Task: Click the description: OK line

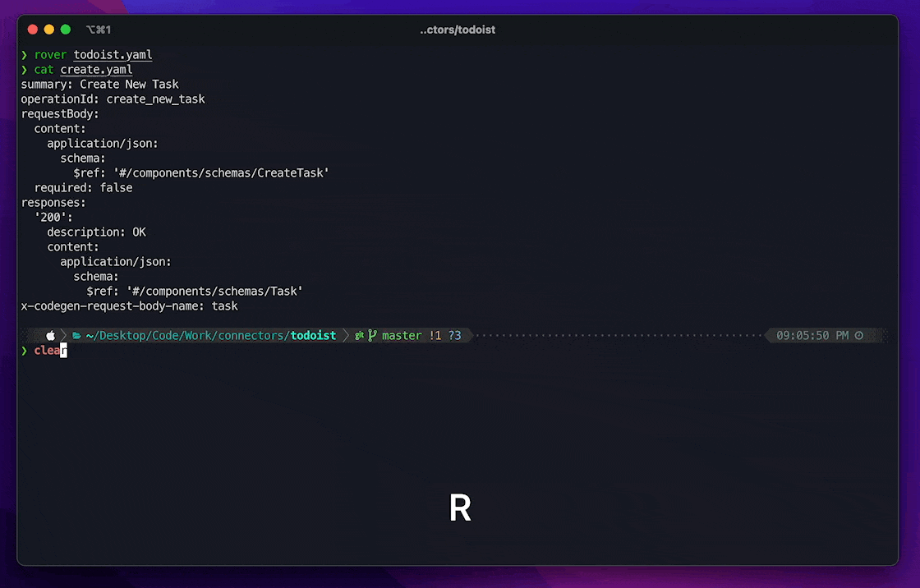Action: (97, 232)
